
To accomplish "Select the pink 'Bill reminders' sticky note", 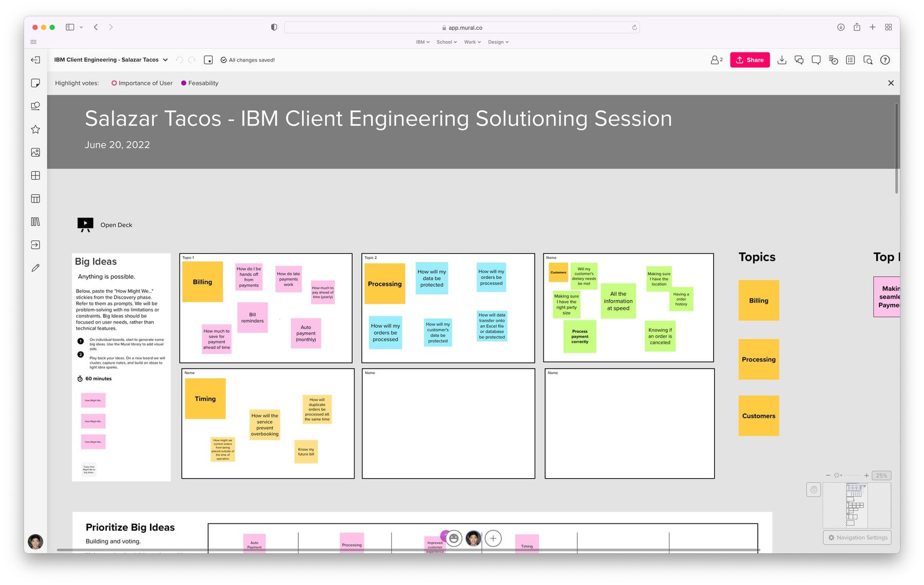I will tap(253, 318).
